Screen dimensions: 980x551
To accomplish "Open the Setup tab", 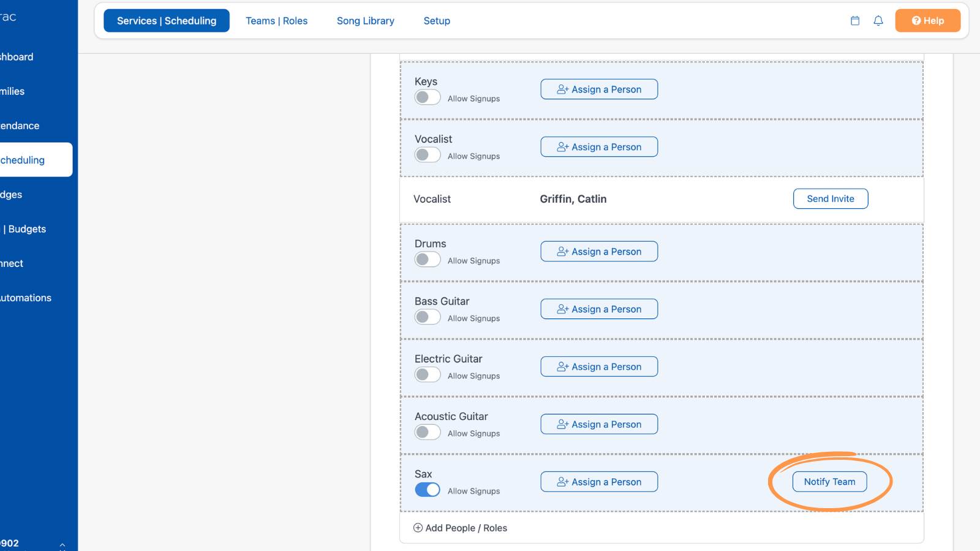I will pyautogui.click(x=437, y=21).
